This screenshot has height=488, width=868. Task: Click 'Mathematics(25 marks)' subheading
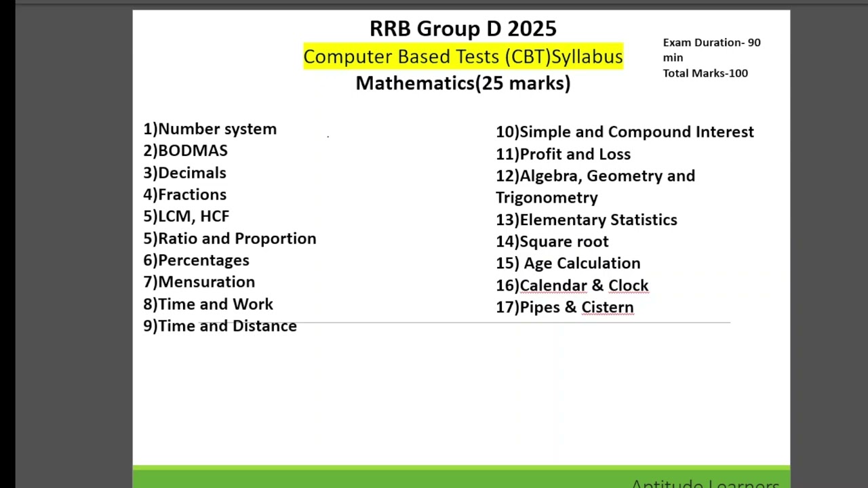462,83
